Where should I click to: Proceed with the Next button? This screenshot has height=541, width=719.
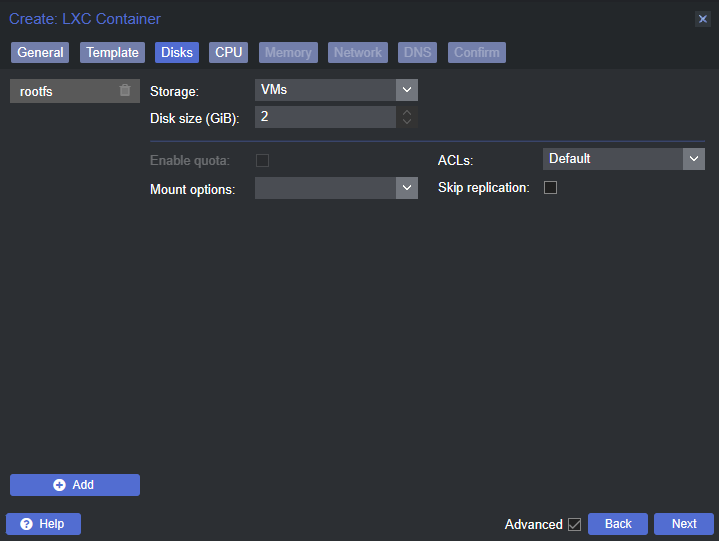click(684, 524)
